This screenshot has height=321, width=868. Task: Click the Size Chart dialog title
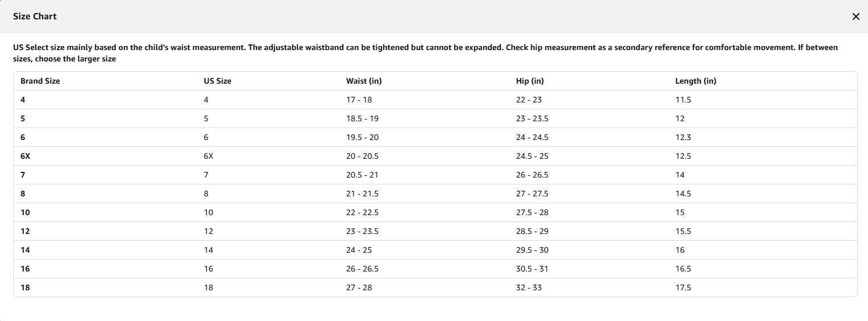(x=35, y=17)
